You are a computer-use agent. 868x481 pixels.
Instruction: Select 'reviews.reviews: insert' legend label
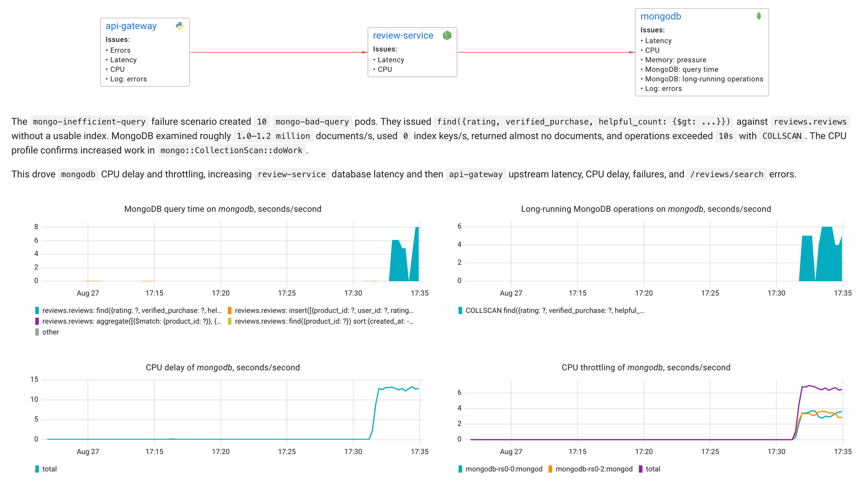(x=324, y=311)
